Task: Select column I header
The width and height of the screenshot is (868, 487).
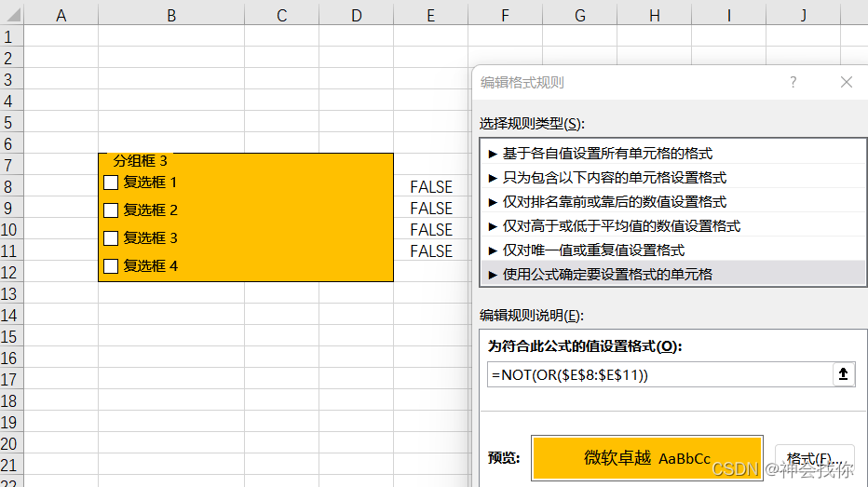Action: pos(729,16)
